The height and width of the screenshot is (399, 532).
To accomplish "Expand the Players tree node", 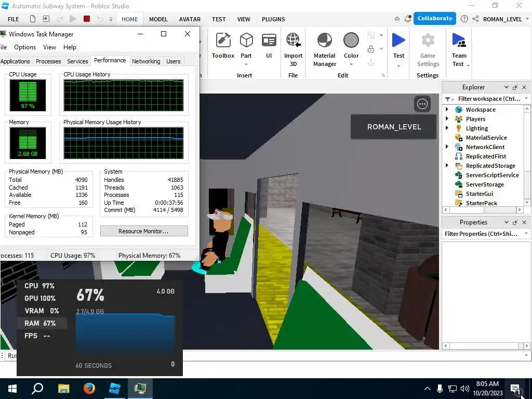I will coord(447,119).
